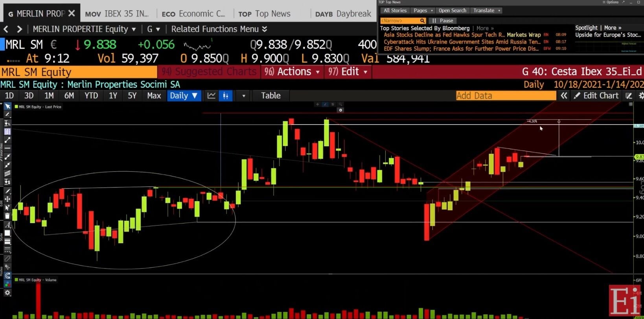Click the MRL SM Equity ticker field
Image resolution: width=644 pixels, height=319 pixels.
tap(79, 72)
